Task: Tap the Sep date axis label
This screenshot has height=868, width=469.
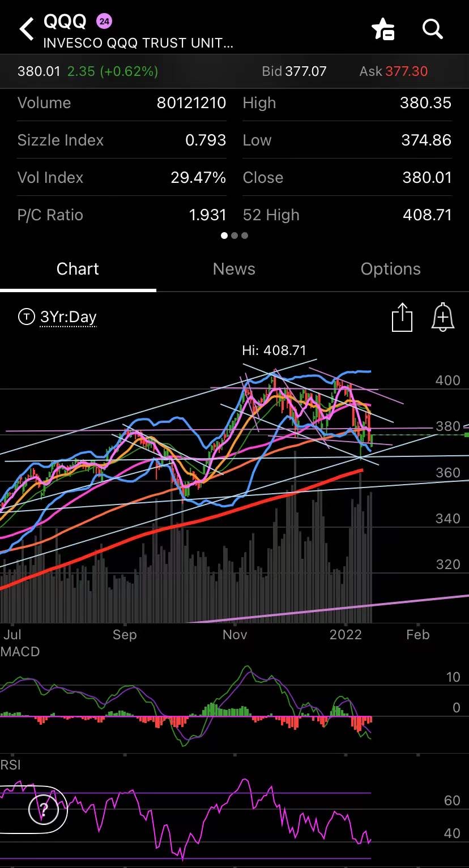Action: click(125, 634)
